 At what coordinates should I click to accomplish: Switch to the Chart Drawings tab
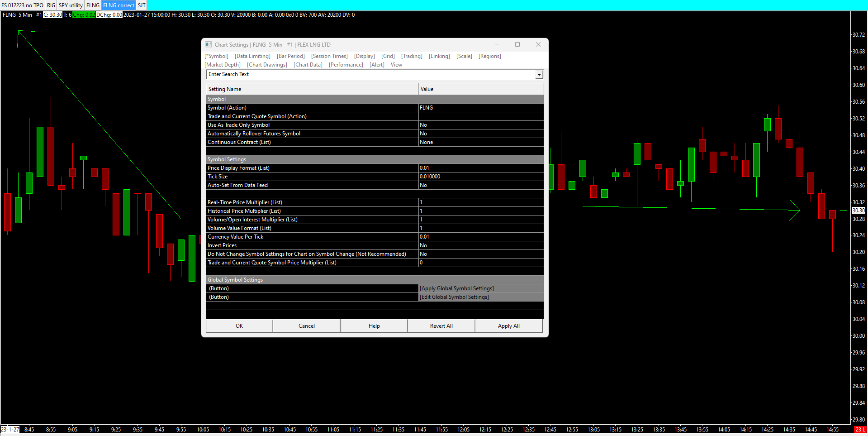pyautogui.click(x=267, y=65)
